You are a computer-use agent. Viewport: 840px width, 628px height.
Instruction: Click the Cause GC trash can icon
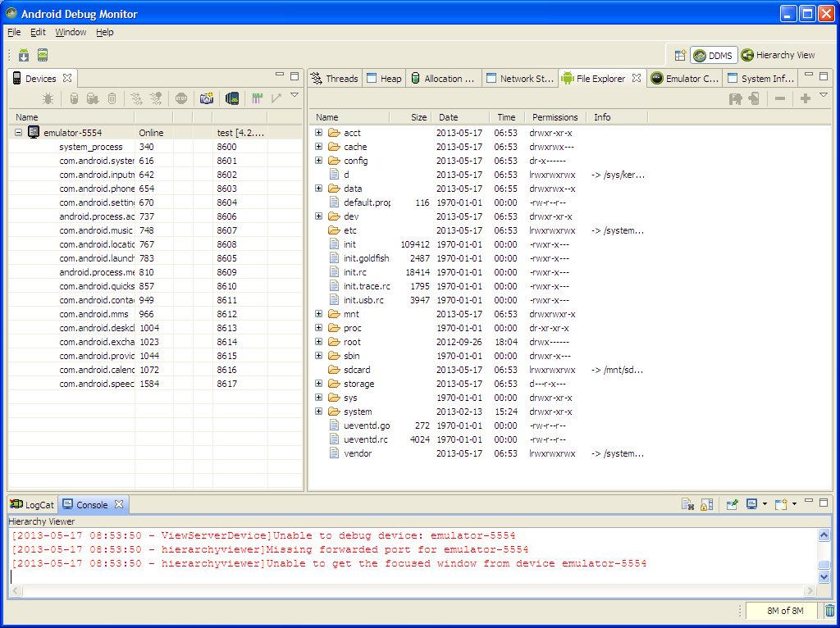point(112,98)
